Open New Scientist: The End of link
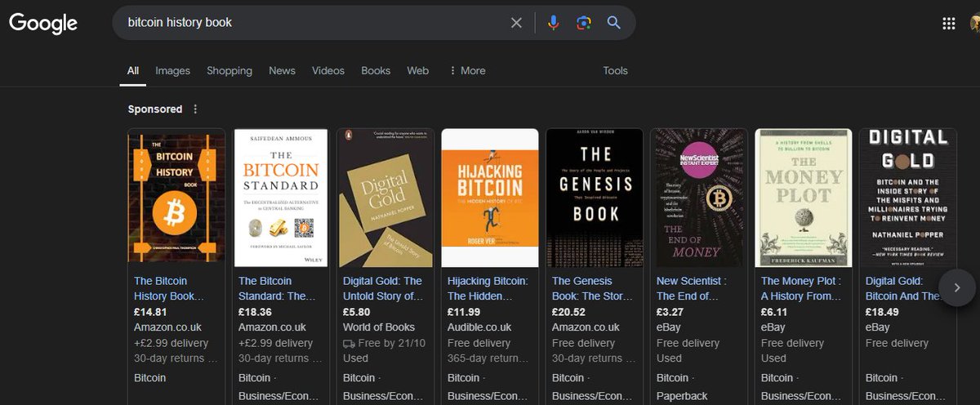 pos(692,288)
